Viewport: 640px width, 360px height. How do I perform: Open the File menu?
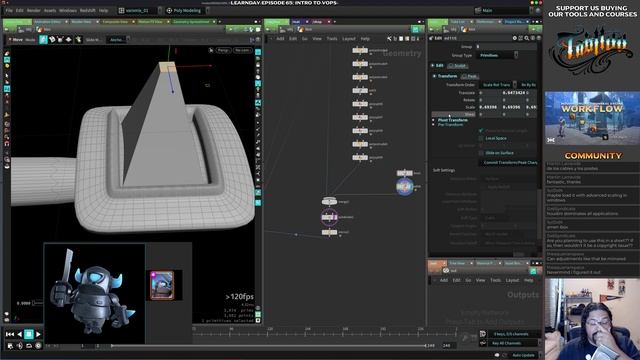[x=9, y=10]
